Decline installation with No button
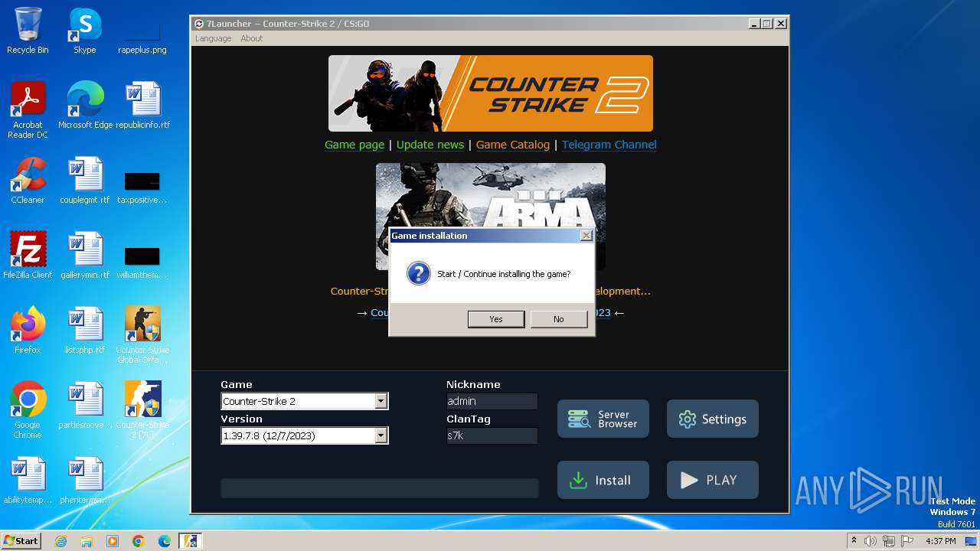 (558, 319)
